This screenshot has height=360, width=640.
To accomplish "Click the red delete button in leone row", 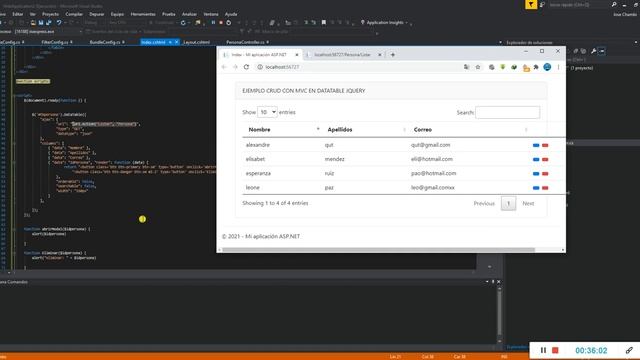I will coord(545,188).
